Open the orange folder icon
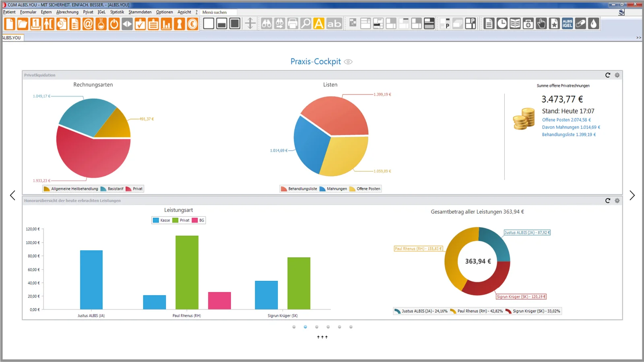 click(23, 24)
